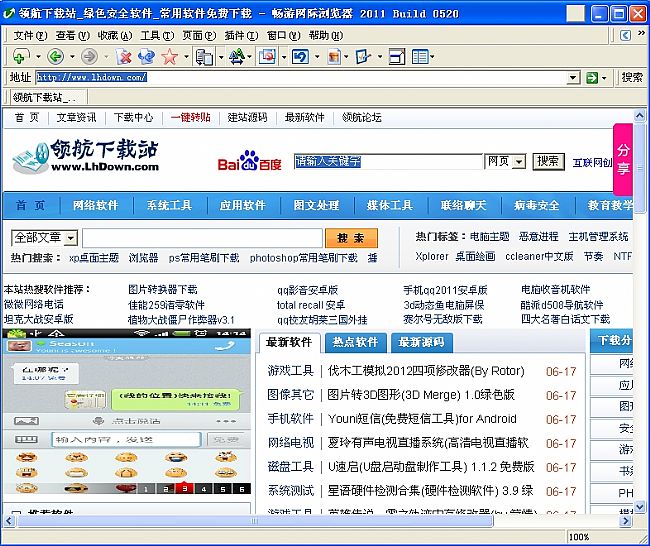The image size is (650, 546).
Task: Select slideshow page number 1
Action: coord(146,489)
